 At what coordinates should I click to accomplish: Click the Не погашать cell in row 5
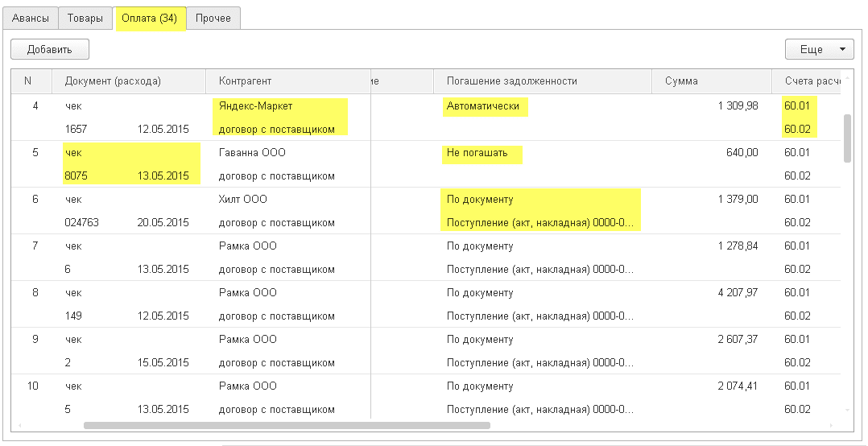click(x=477, y=152)
